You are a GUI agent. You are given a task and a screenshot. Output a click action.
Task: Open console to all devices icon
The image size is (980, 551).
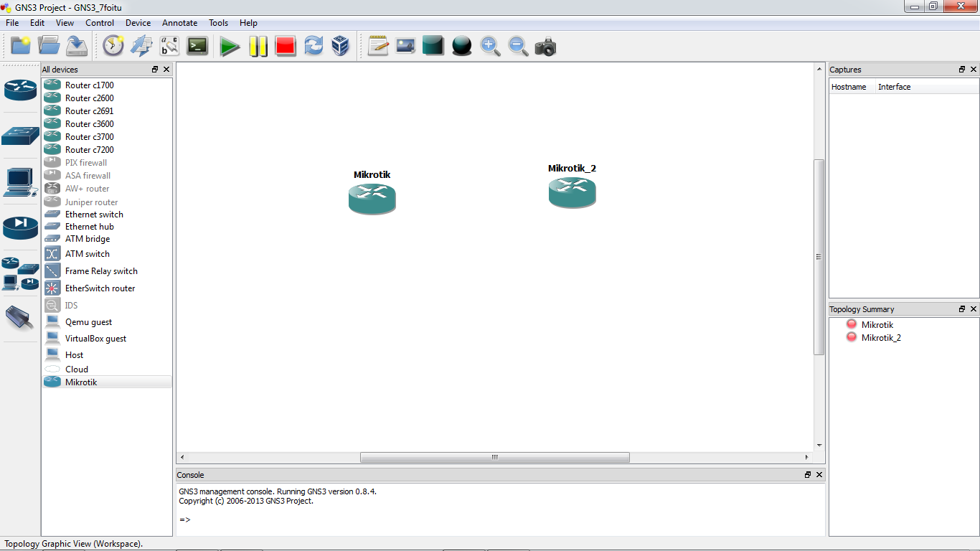[x=197, y=46]
